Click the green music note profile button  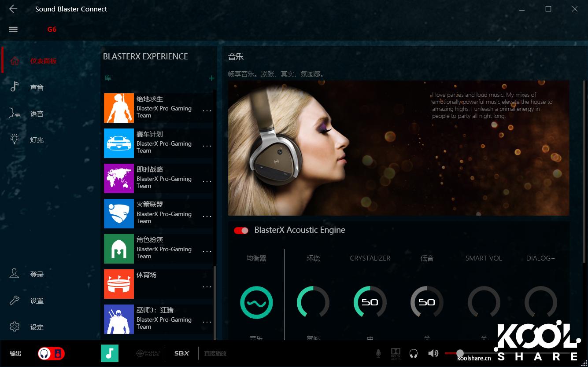point(110,353)
